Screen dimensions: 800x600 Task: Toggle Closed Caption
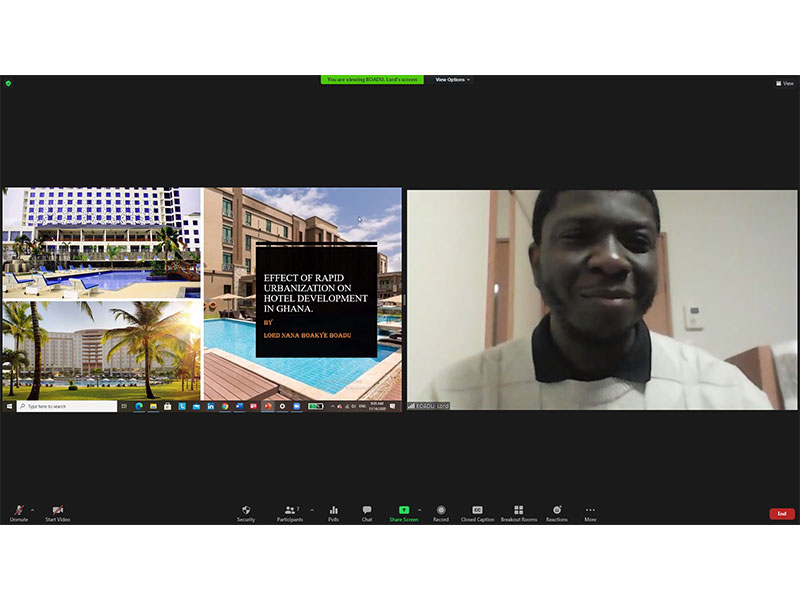point(477,512)
